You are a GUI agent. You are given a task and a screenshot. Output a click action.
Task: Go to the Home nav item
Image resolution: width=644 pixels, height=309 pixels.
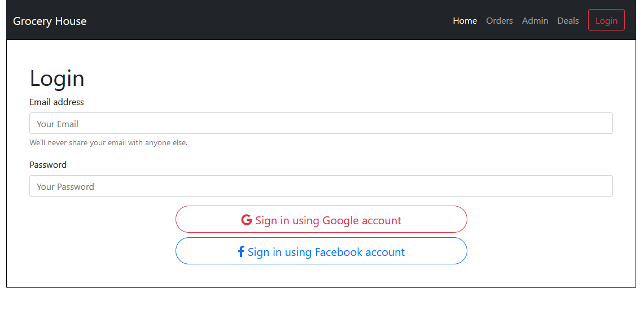(x=465, y=20)
